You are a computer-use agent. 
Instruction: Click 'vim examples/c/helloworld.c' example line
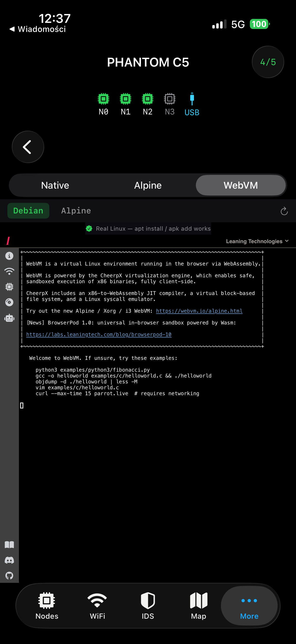pos(77,388)
